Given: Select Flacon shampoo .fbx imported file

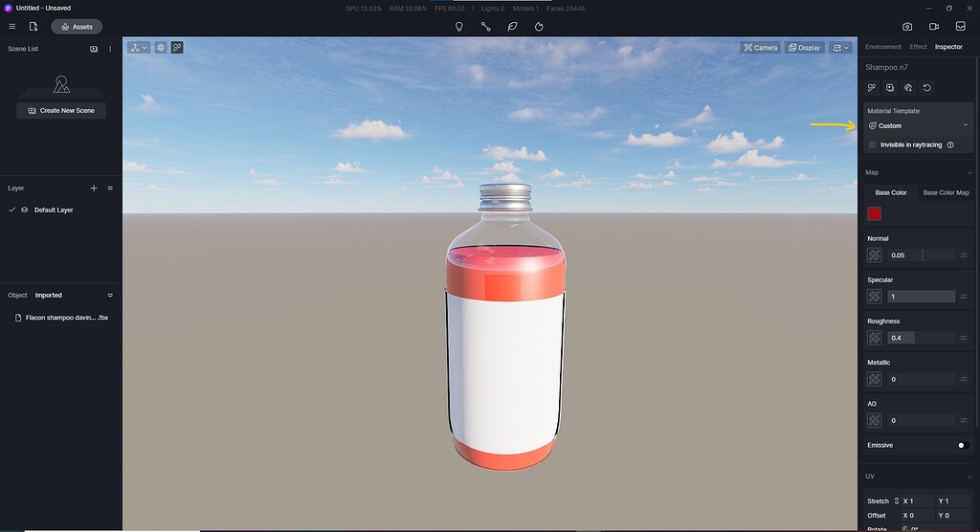Looking at the screenshot, I should point(61,318).
